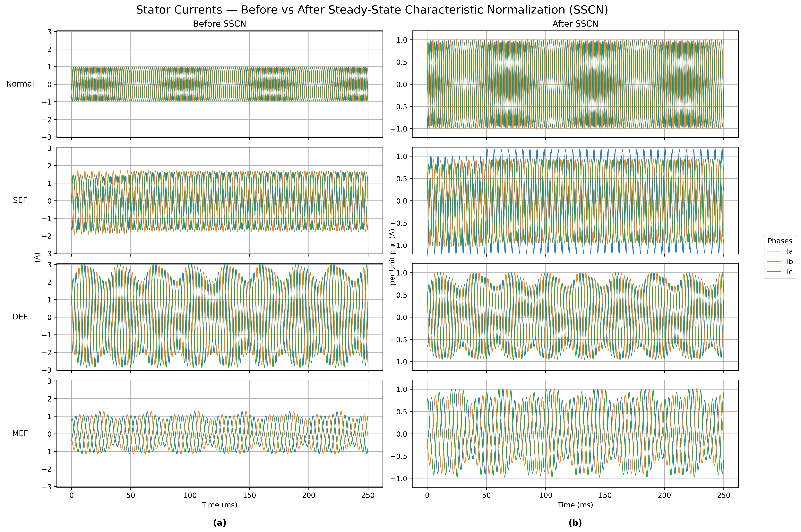
Task: Click the bold '(a)' subfigure caption
Action: (219, 523)
